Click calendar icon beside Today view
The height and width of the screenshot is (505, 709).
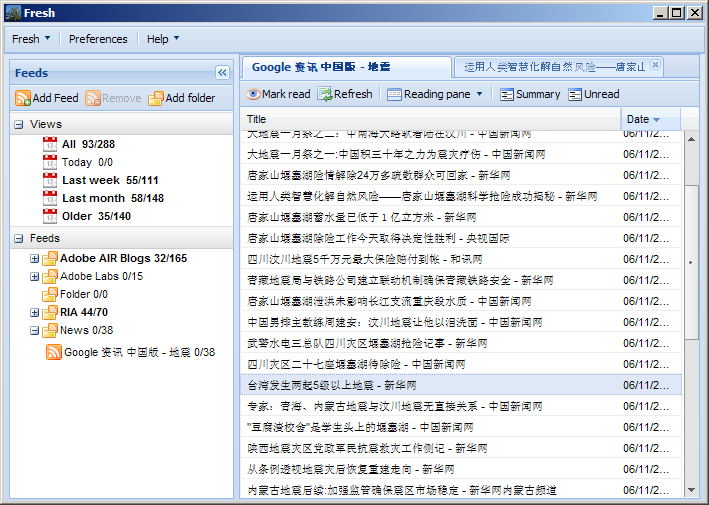50,162
